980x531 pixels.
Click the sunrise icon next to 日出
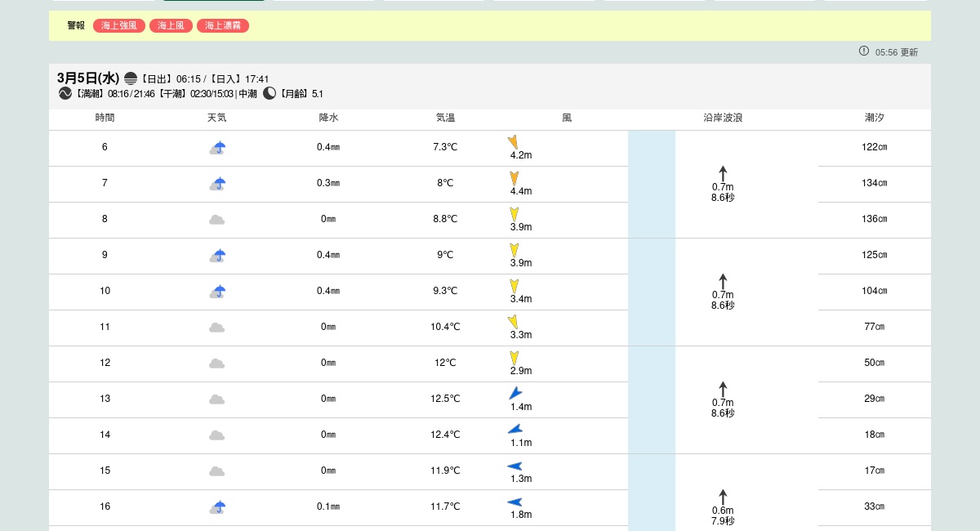click(131, 78)
